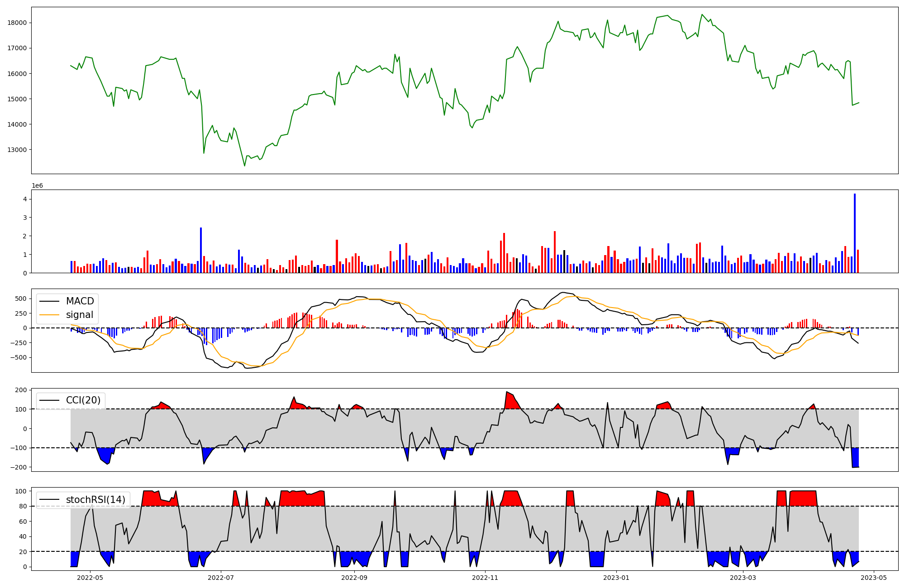Click the 2023-03 date axis label
905x588 pixels.
click(x=743, y=578)
